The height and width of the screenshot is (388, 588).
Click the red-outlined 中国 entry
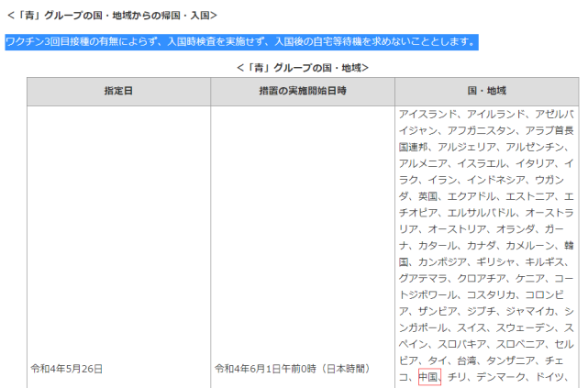429,377
